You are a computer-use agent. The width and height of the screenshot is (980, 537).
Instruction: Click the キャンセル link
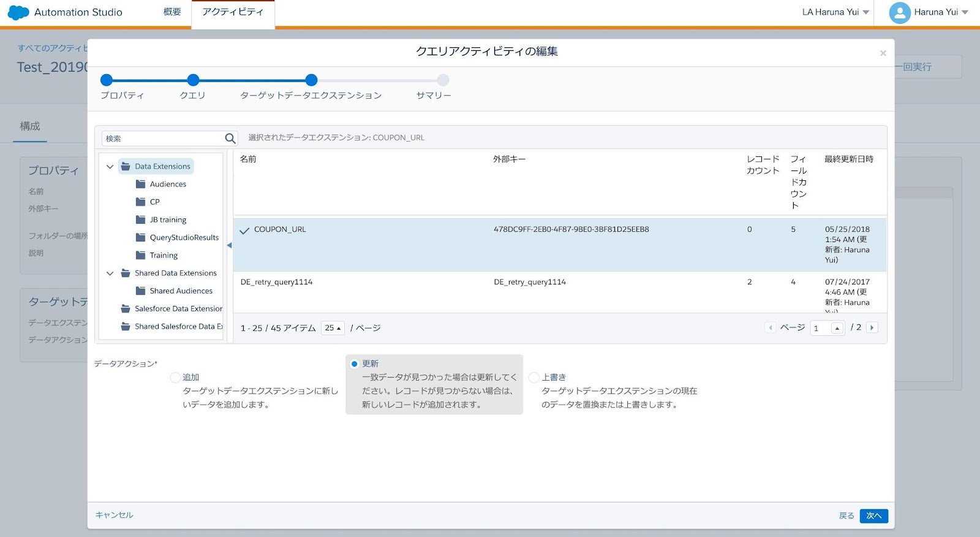[x=114, y=515]
